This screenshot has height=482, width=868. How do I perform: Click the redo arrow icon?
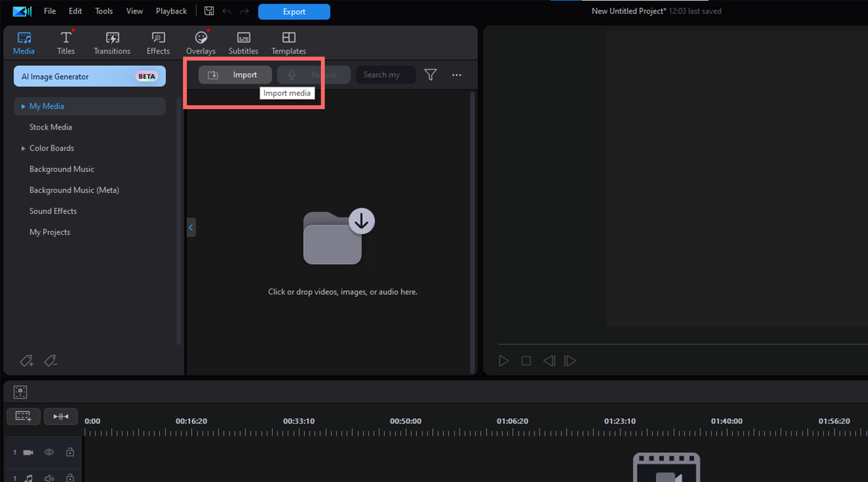[244, 12]
